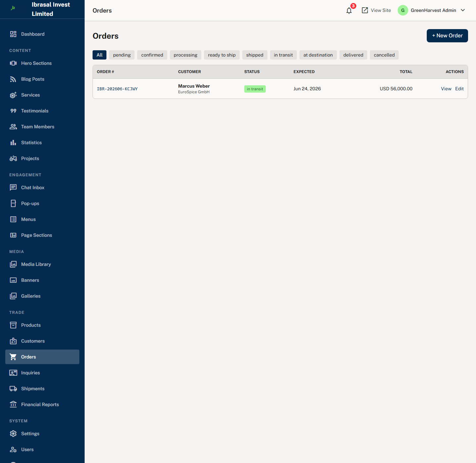This screenshot has height=463, width=476.
Task: Click the Financial Reports bank icon
Action: [13, 404]
